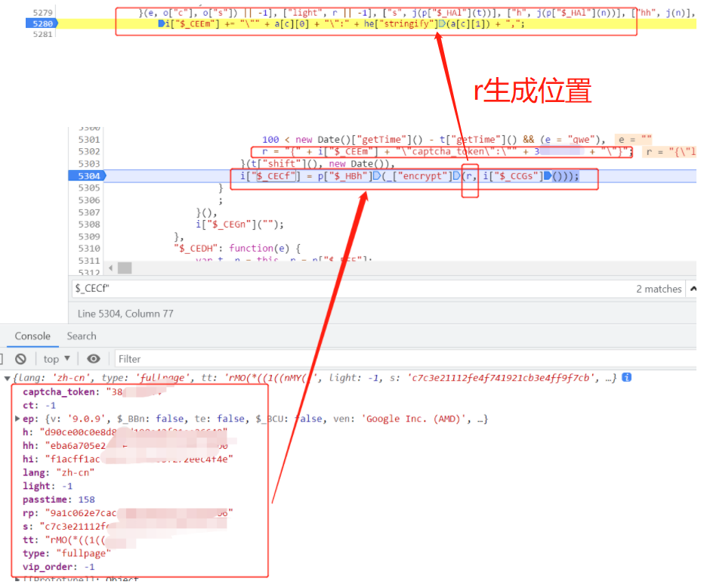Click the captcha_token property in the console

[x=59, y=391]
